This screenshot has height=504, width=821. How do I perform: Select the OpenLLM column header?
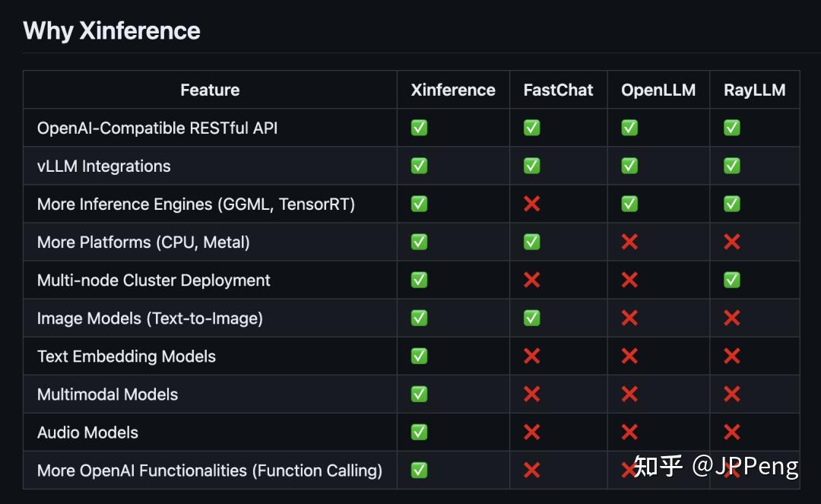[658, 90]
